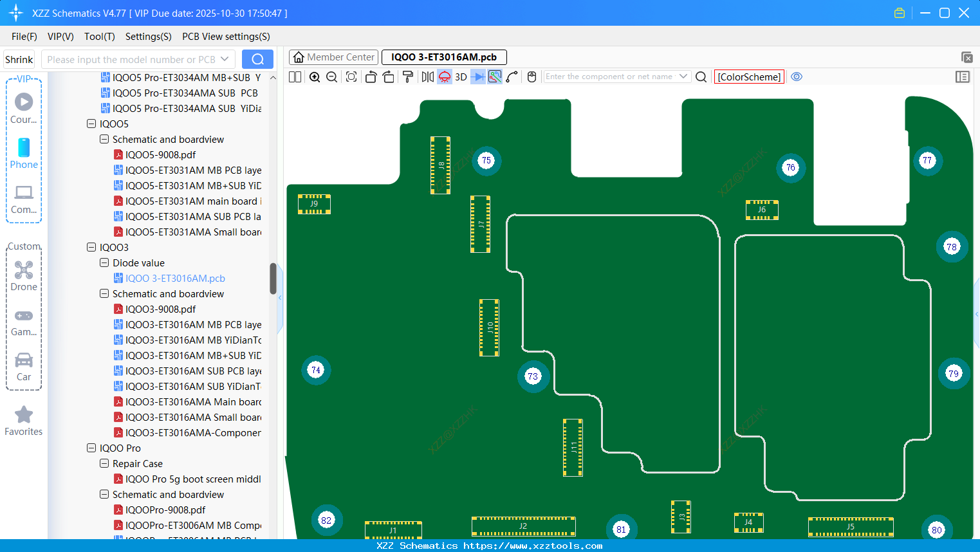Open IQOOPro-9008.pdf file
Image resolution: width=980 pixels, height=552 pixels.
[165, 510]
